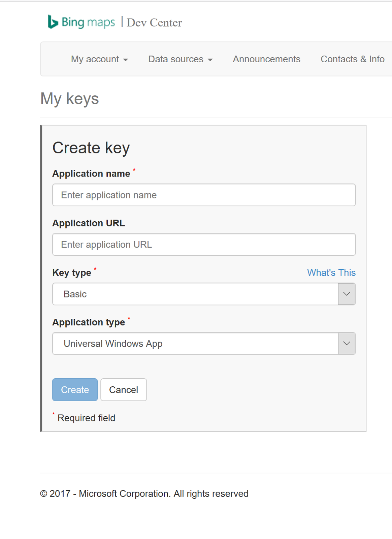The image size is (392, 539).
Task: Click the Dev Center header text
Action: [154, 23]
